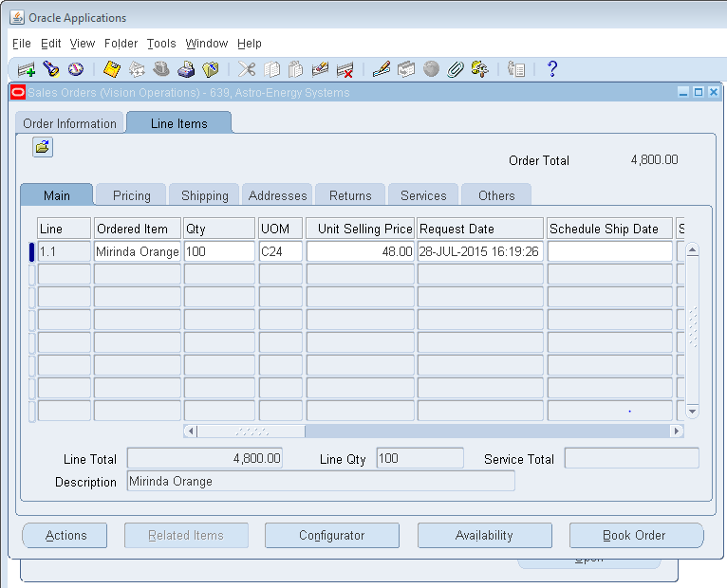This screenshot has height=588, width=727.
Task: Select the Main sub-tab
Action: (x=57, y=195)
